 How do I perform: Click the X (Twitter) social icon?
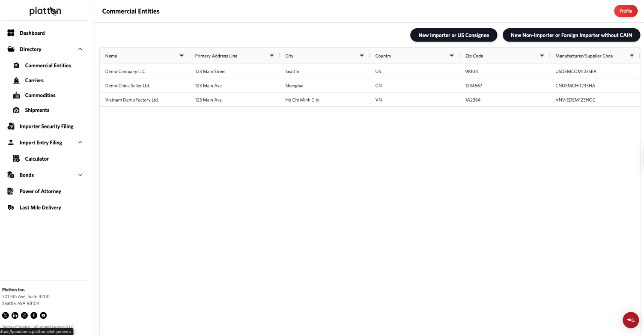[x=6, y=315]
